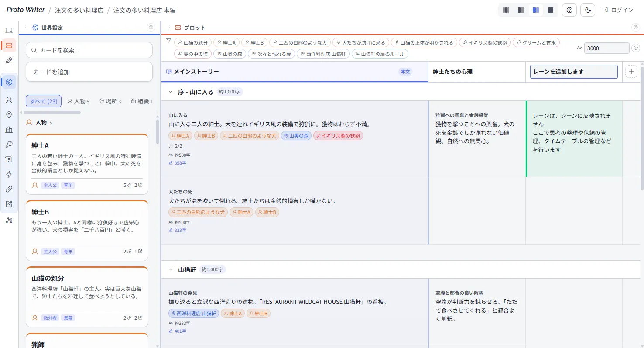Click the building (organizations) icon in sidebar

click(9, 129)
